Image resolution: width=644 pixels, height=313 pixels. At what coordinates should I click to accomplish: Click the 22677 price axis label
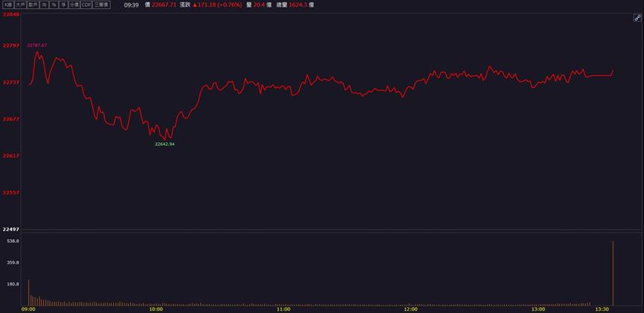point(10,119)
